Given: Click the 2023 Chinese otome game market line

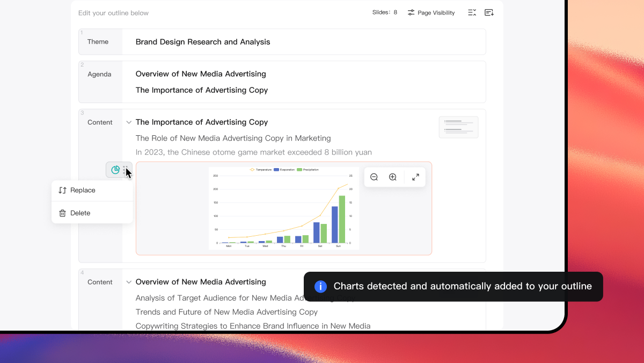Looking at the screenshot, I should 254,152.
